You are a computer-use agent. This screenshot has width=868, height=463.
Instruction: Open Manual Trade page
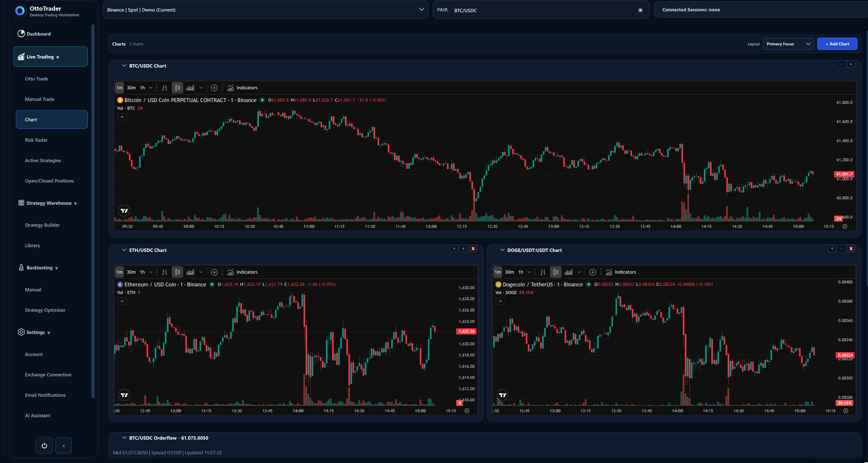point(39,99)
